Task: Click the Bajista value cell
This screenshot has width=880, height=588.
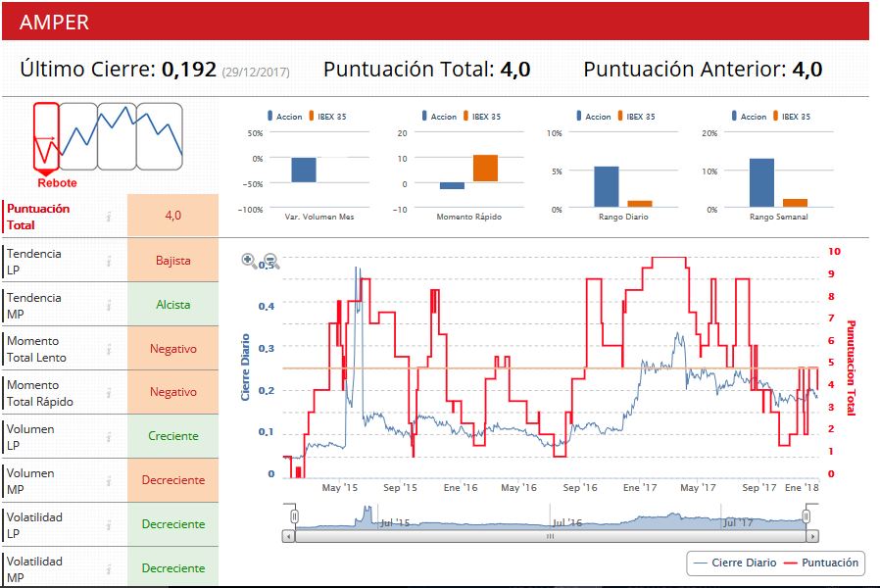Action: [172, 261]
